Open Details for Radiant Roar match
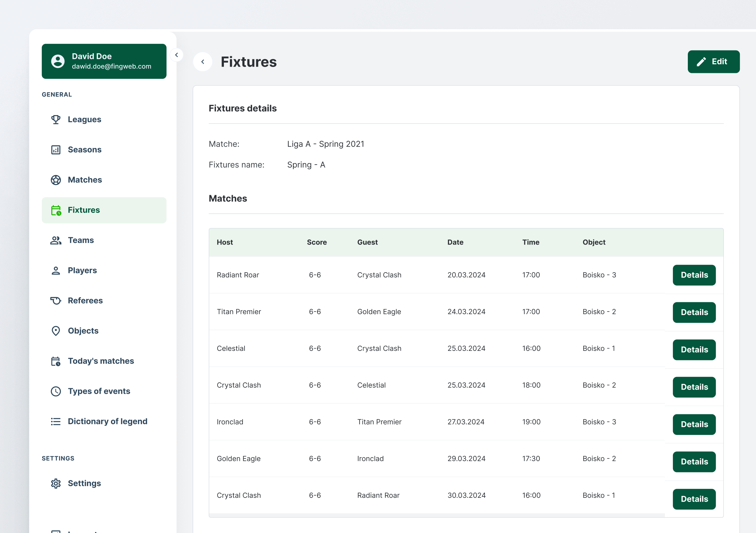 click(x=694, y=275)
